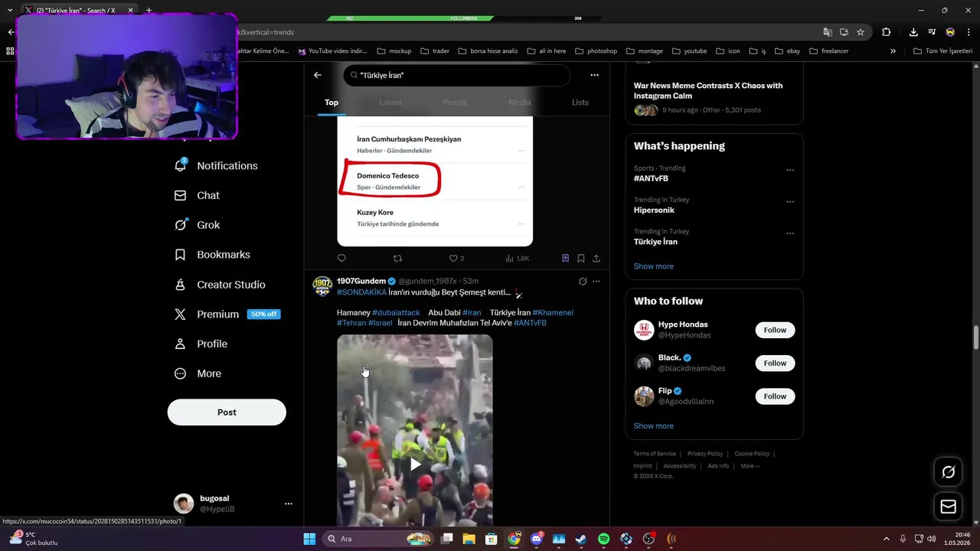Click the #dubaiattack hashtag in post
980x551 pixels.
pyautogui.click(x=396, y=313)
